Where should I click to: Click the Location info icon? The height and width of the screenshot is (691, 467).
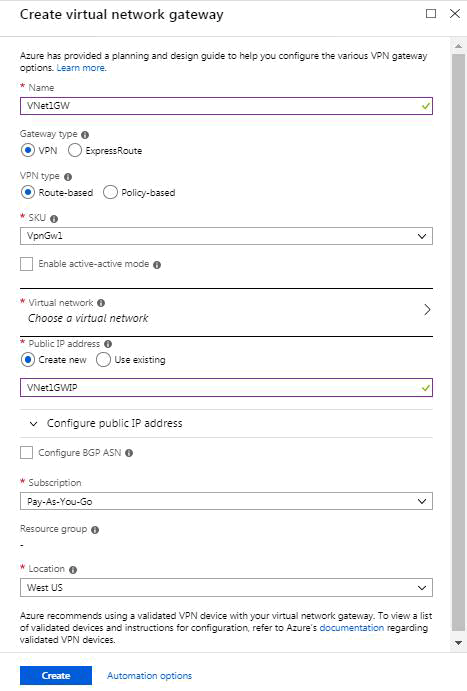pos(73,569)
